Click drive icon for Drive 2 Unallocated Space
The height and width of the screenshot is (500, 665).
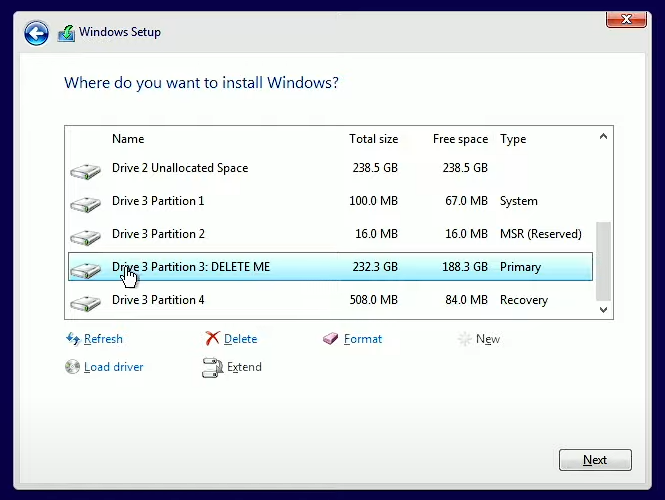[x=85, y=171]
